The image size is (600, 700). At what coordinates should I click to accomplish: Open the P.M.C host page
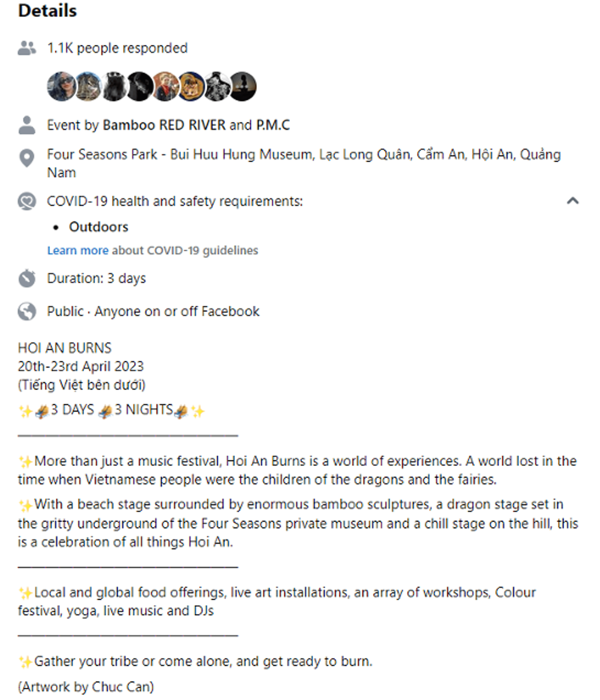coord(273,125)
